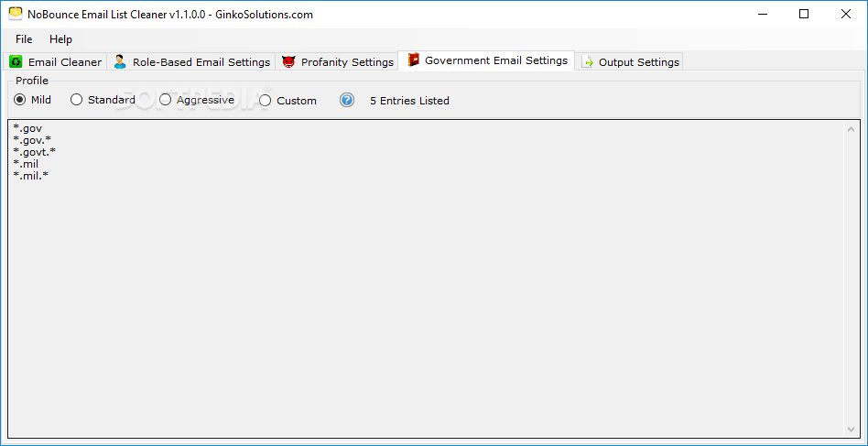Image resolution: width=868 pixels, height=446 pixels.
Task: Click the red book Government Email icon
Action: point(414,60)
